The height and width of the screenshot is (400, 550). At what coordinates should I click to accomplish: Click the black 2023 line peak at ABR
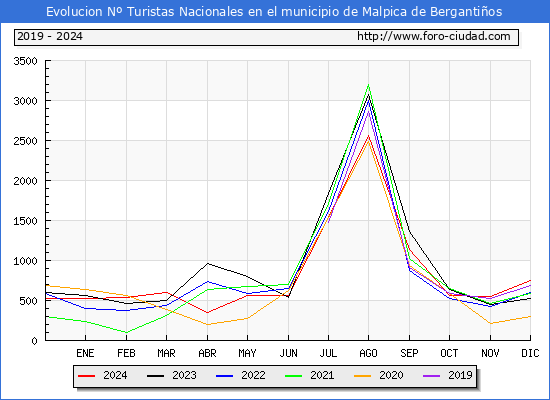pyautogui.click(x=207, y=263)
